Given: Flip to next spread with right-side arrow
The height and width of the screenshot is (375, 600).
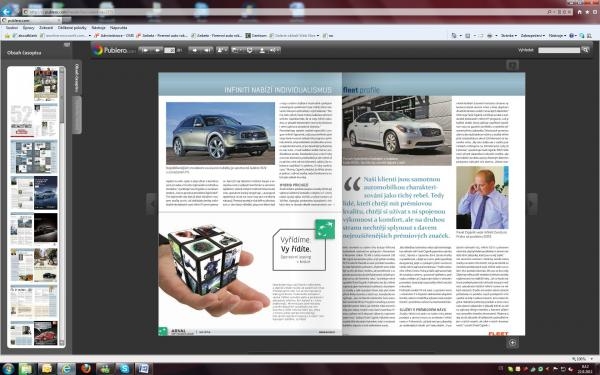Looking at the screenshot, I should point(532,204).
